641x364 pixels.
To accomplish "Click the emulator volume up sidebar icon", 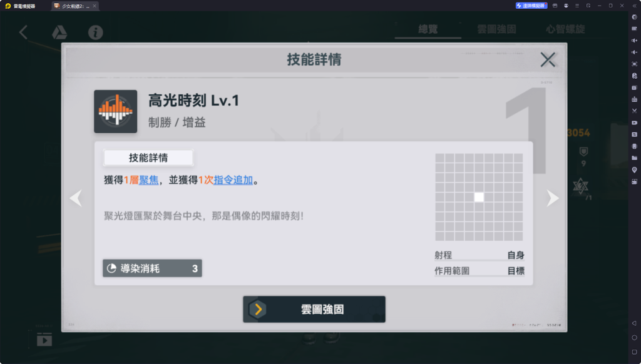I will coord(634,41).
